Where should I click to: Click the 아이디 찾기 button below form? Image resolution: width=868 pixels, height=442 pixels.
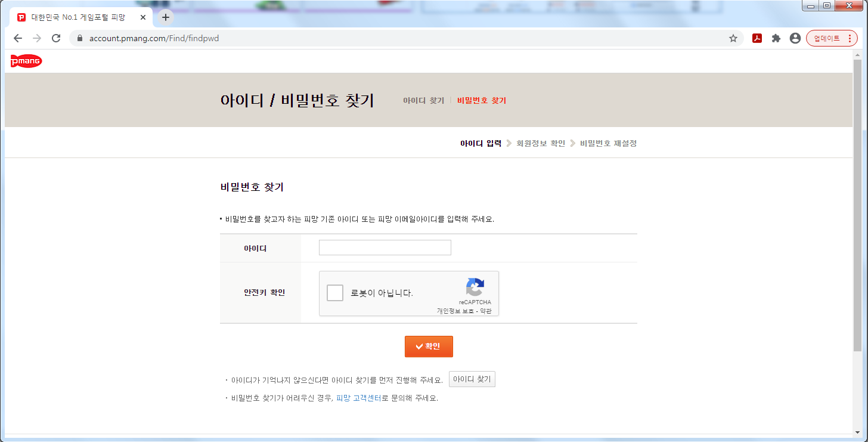point(472,379)
